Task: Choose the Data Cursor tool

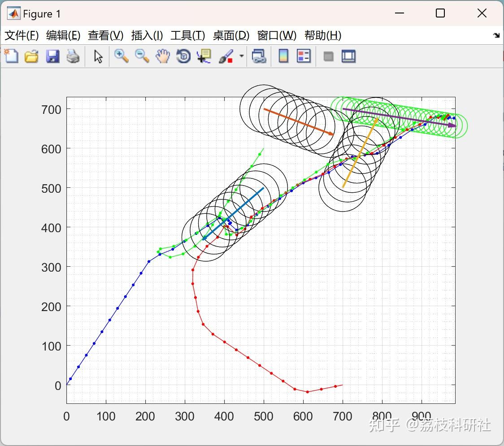Action: (204, 56)
